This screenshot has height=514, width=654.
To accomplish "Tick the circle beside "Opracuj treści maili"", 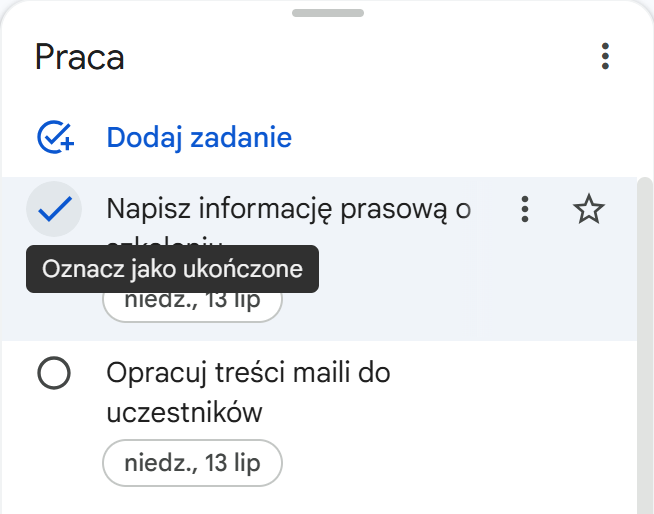I will tap(53, 374).
